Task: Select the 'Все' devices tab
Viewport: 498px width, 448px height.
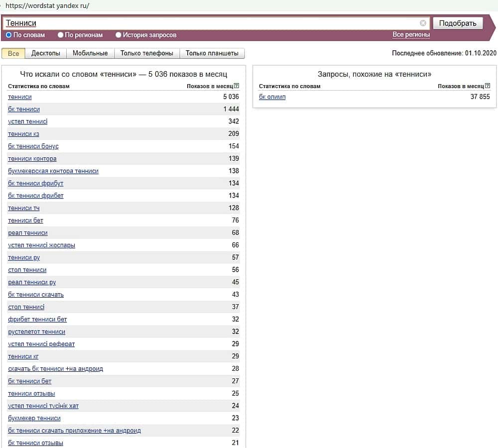Action: tap(13, 53)
